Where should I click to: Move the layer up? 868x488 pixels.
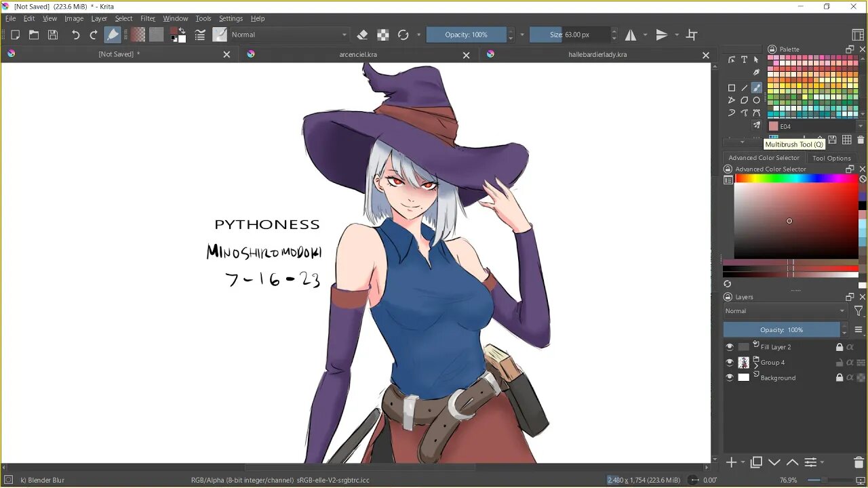click(x=792, y=462)
